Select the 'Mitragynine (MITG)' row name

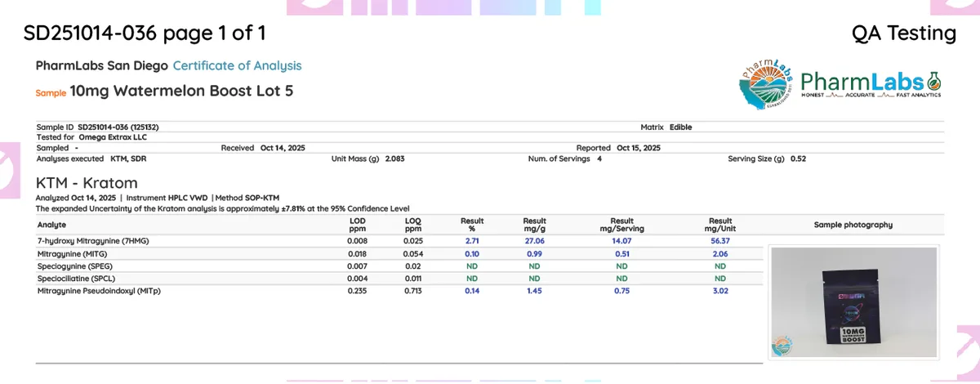73,255
